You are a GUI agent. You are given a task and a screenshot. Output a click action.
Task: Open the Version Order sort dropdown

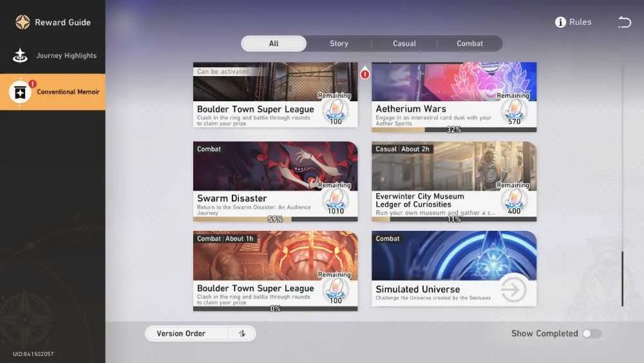[x=200, y=333]
